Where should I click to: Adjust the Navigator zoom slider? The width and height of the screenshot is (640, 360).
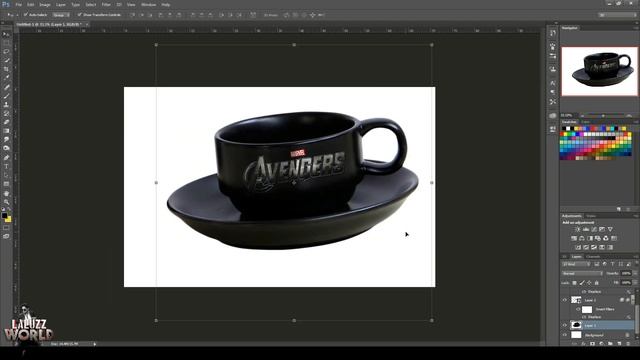point(603,116)
